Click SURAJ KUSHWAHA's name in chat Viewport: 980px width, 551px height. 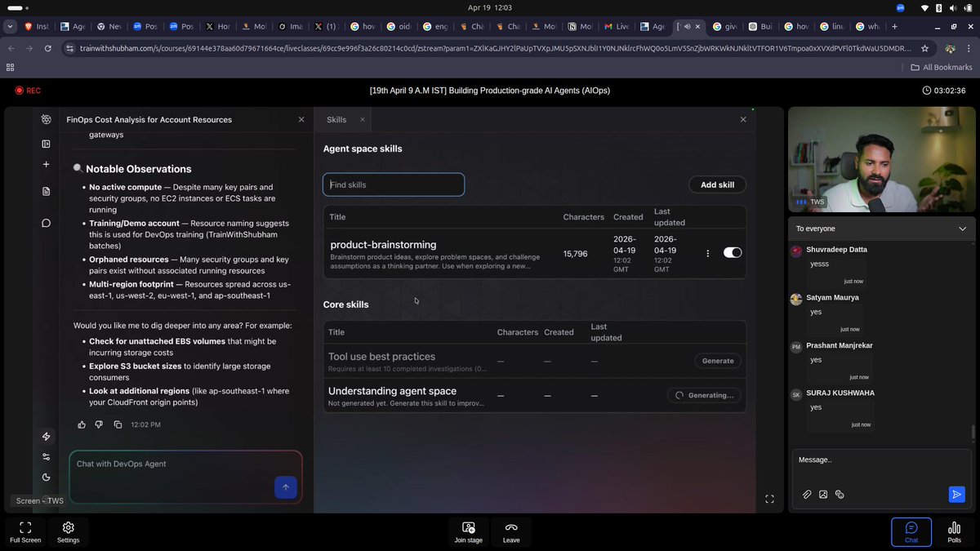840,393
